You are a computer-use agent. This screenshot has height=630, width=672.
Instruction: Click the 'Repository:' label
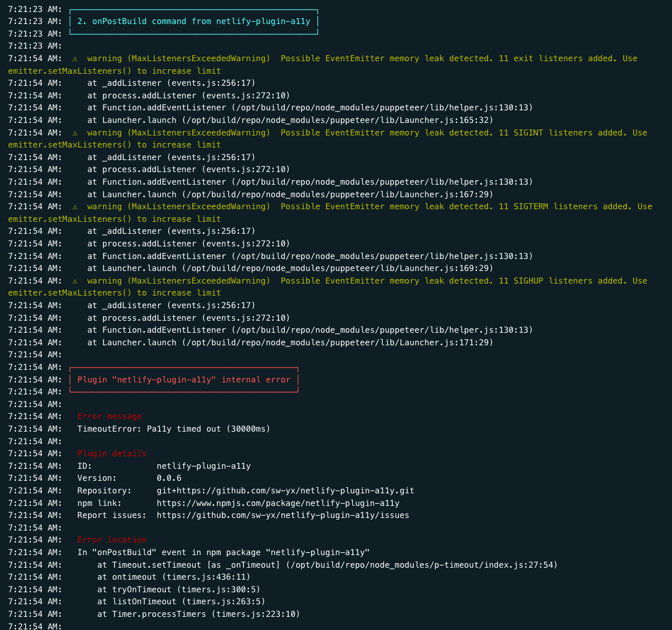point(104,491)
